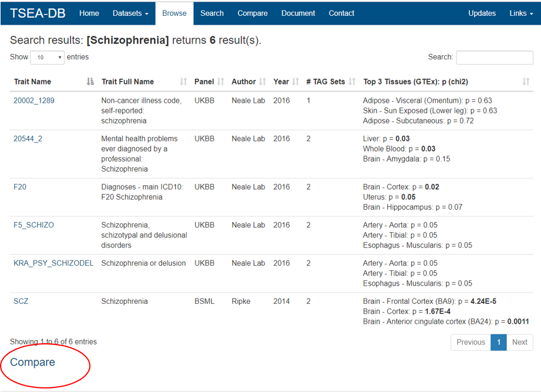The width and height of the screenshot is (541, 392).
Task: Click sort icon for Trait Full Name
Action: 183,82
